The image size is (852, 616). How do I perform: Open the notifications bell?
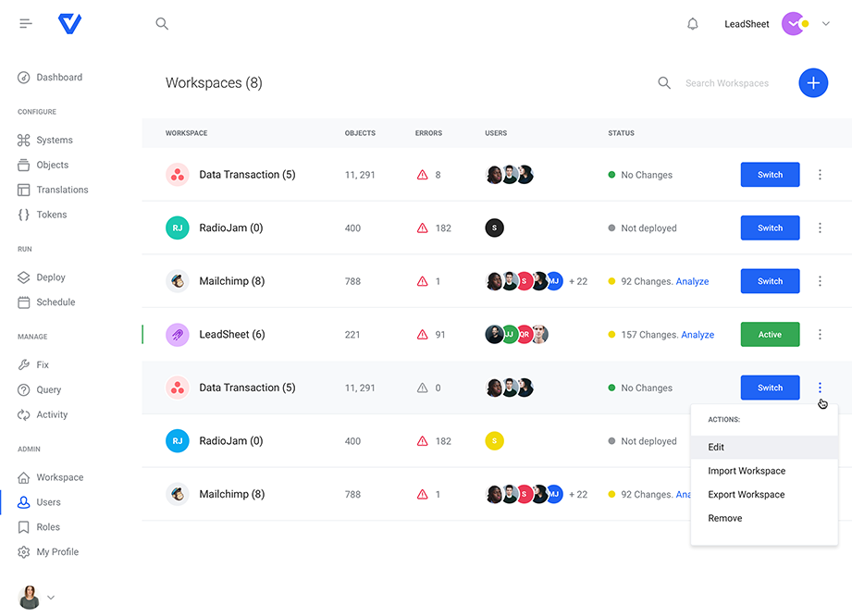pyautogui.click(x=692, y=24)
